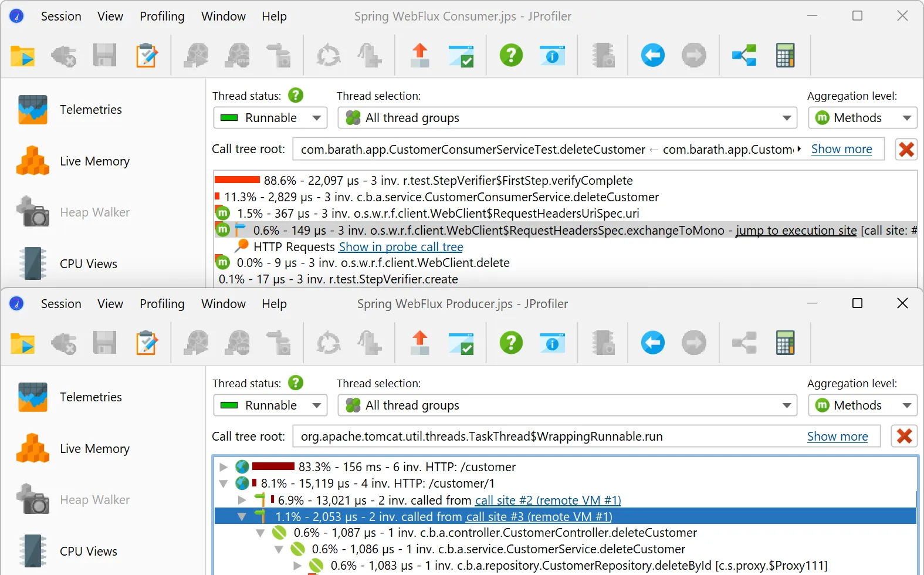The height and width of the screenshot is (575, 924).
Task: Click the green help toolbar icon in Producer window
Action: (x=511, y=343)
